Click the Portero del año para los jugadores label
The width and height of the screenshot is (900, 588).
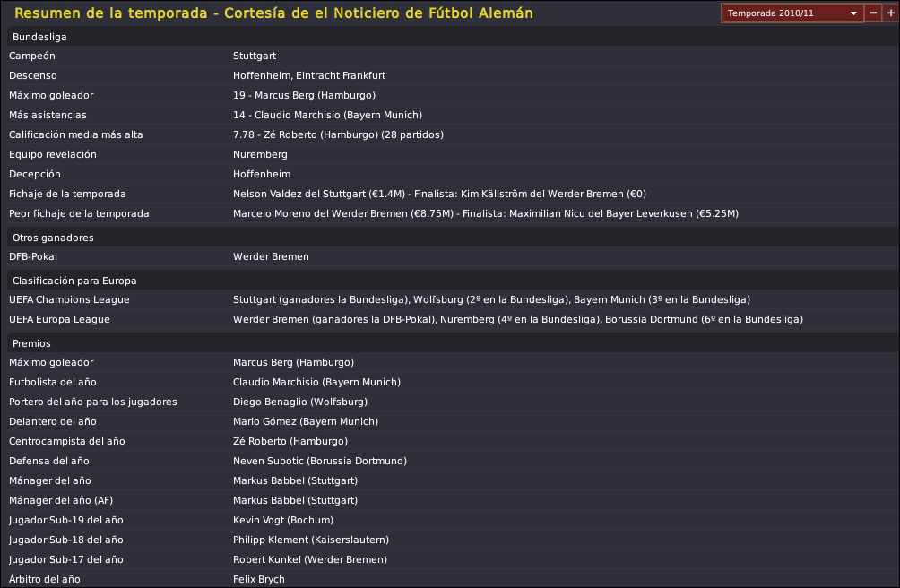pyautogui.click(x=93, y=402)
